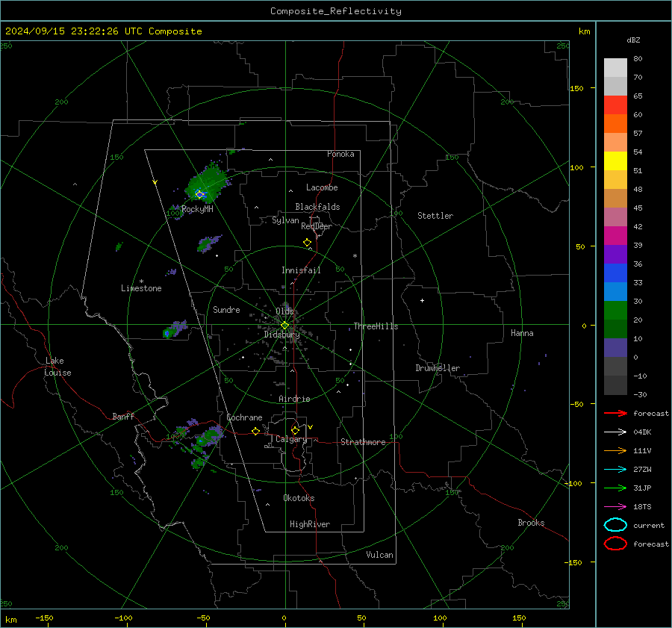Image resolution: width=672 pixels, height=628 pixels.
Task: Click the Airdrie map label
Action: coord(294,399)
